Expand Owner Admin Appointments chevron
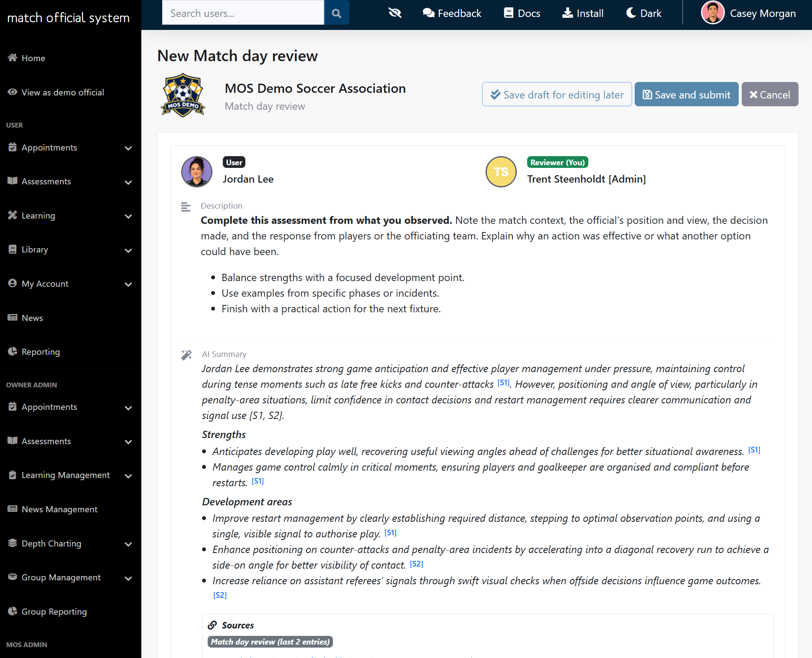812x658 pixels. coord(128,408)
